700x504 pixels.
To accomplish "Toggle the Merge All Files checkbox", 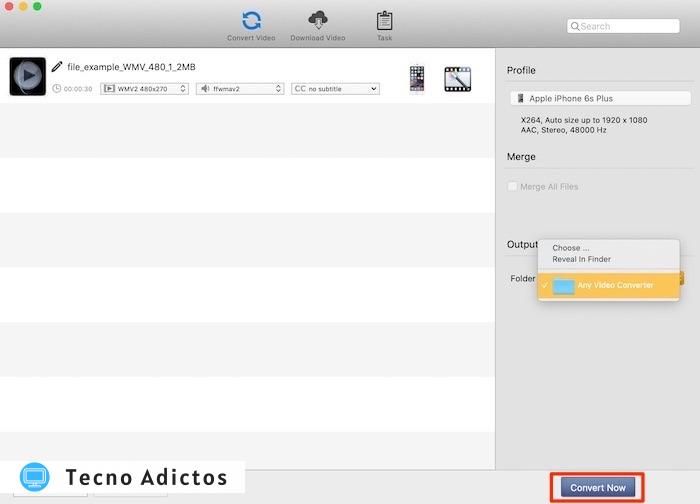I will click(x=513, y=187).
